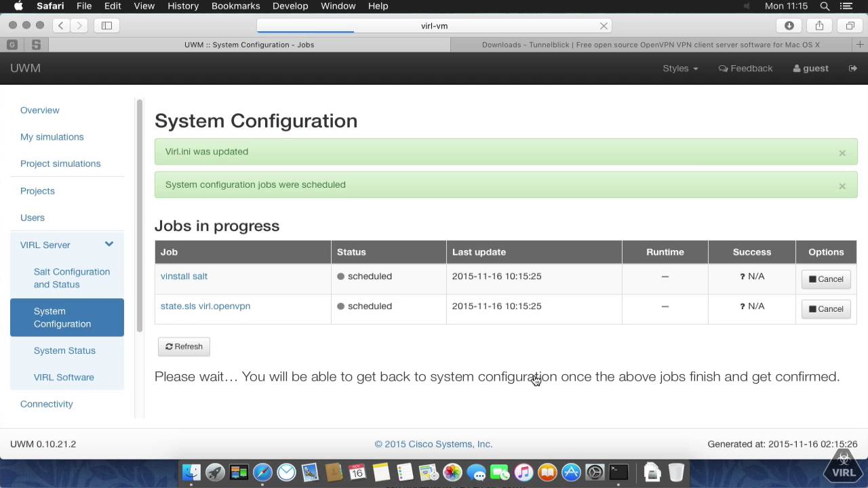
Task: Open Project simulations
Action: coord(60,164)
